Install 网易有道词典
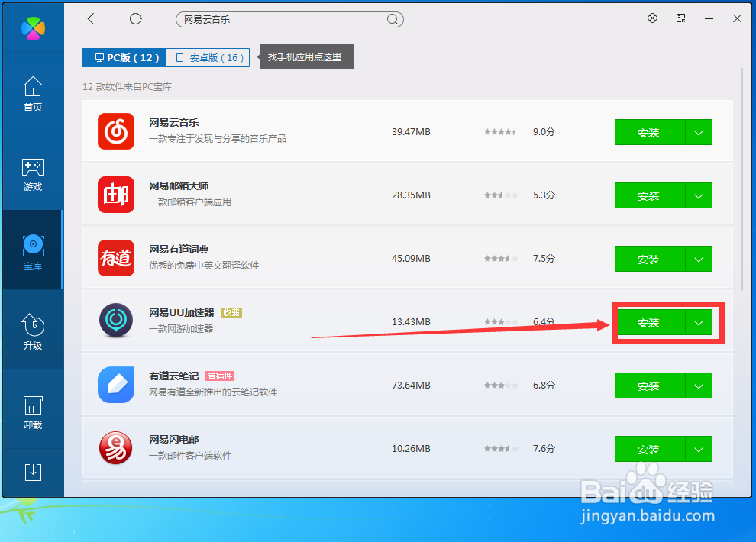The image size is (756, 542). (x=649, y=260)
